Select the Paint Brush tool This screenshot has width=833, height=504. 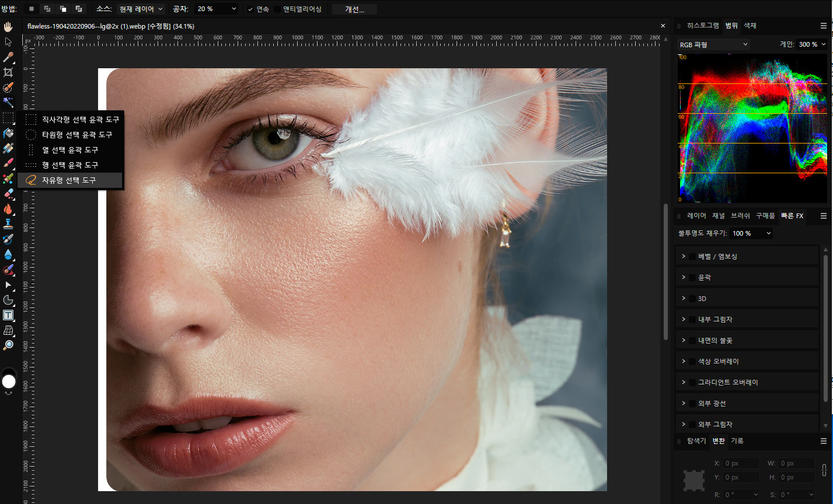coord(8,163)
